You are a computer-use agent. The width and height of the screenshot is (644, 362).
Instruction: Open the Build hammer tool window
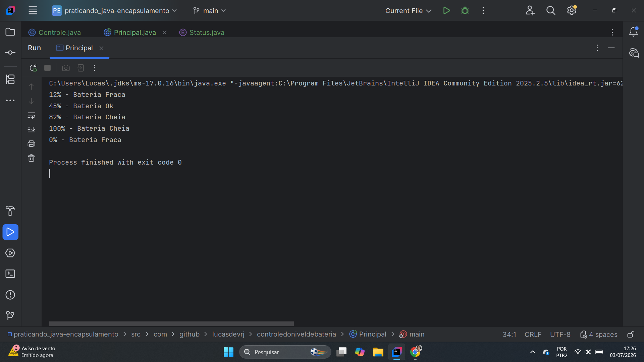point(10,211)
